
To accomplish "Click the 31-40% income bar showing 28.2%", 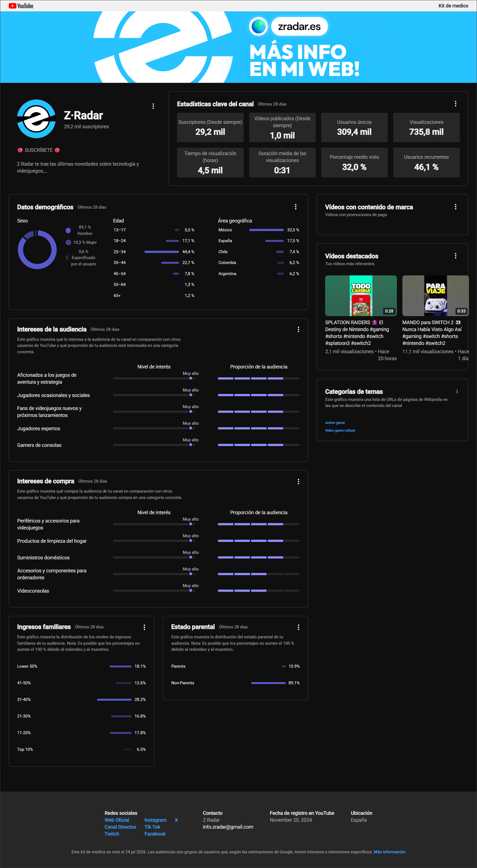I will pos(114,700).
